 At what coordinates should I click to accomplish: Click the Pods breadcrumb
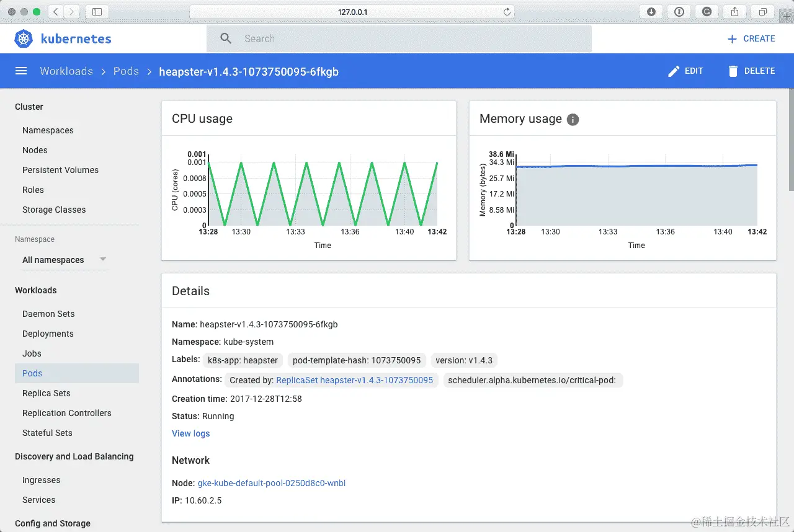pyautogui.click(x=126, y=71)
